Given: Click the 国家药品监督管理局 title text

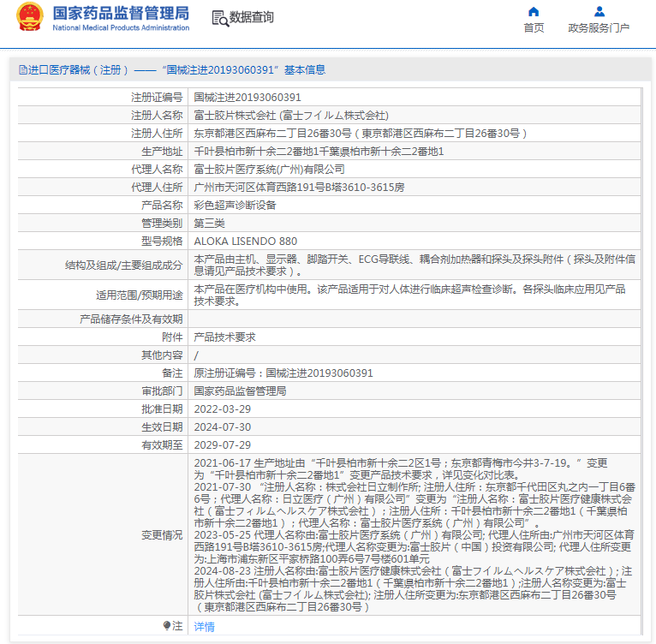Looking at the screenshot, I should pyautogui.click(x=121, y=13).
